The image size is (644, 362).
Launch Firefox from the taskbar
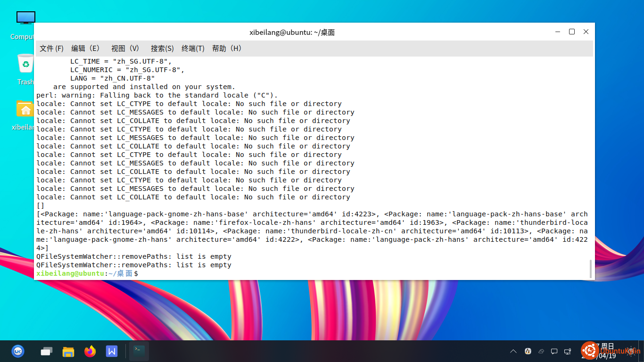(x=90, y=351)
